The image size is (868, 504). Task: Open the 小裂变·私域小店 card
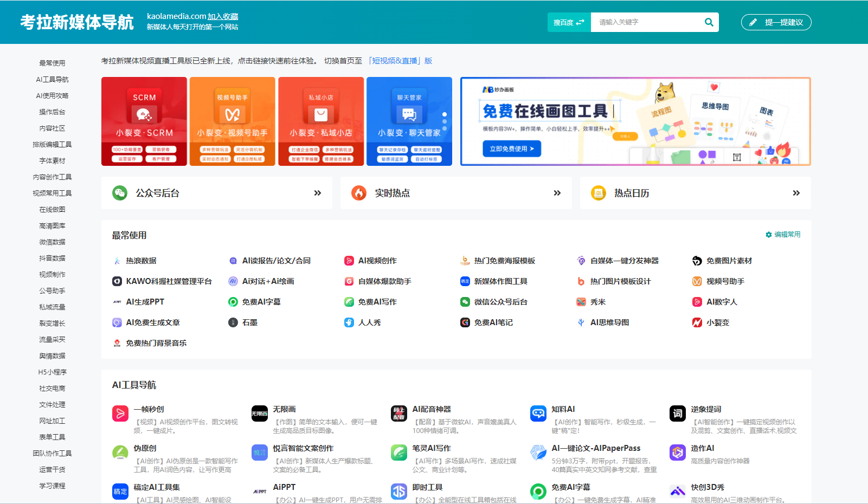point(321,121)
